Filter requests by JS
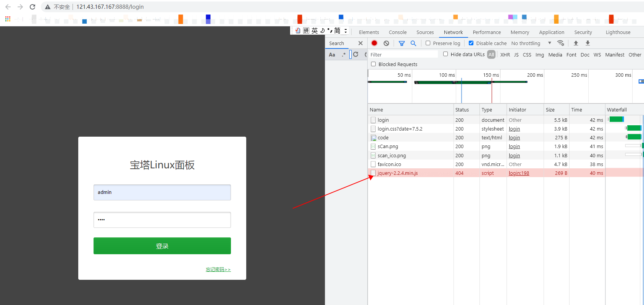The height and width of the screenshot is (305, 644). [x=516, y=55]
